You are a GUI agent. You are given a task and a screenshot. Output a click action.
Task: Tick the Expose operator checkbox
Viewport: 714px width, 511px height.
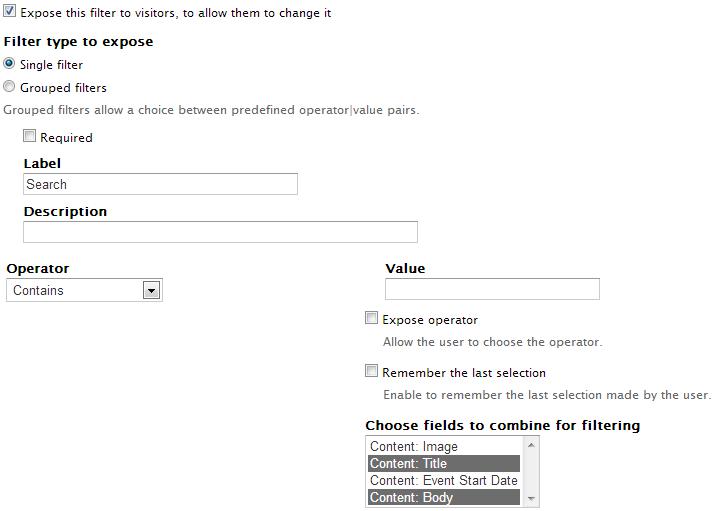tap(372, 318)
